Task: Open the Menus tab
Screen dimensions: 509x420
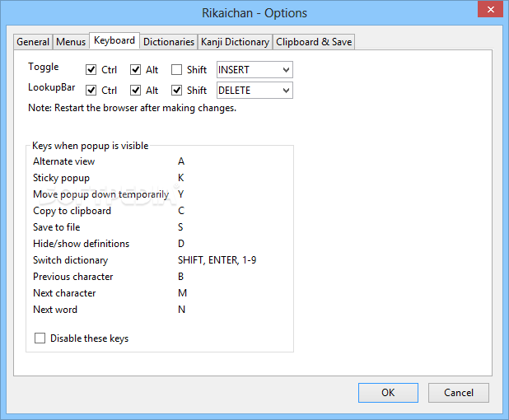Action: 71,42
